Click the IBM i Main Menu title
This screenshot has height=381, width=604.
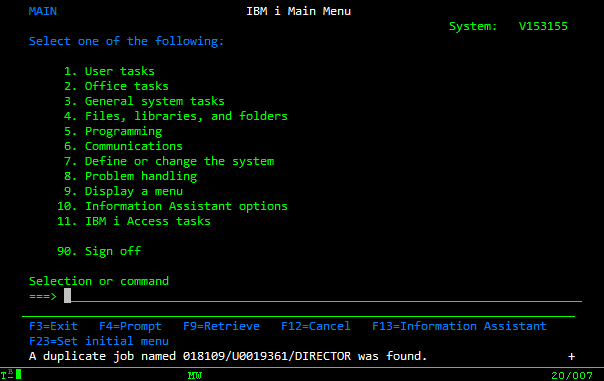(x=299, y=11)
